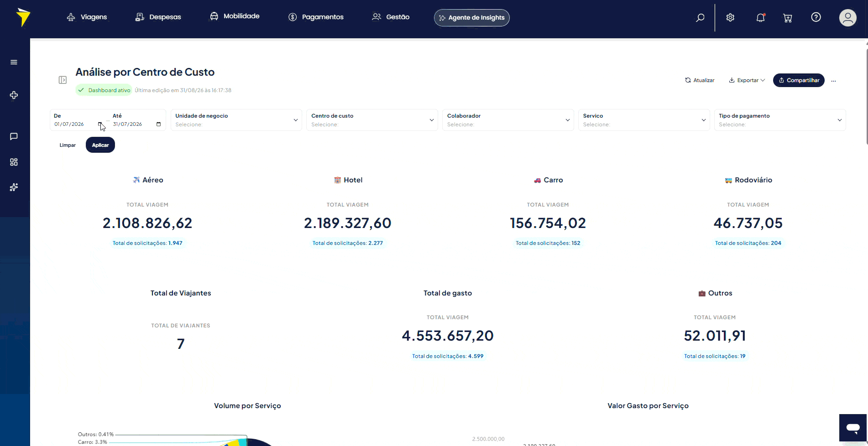Click Total de Viajantes value 7

(x=181, y=344)
